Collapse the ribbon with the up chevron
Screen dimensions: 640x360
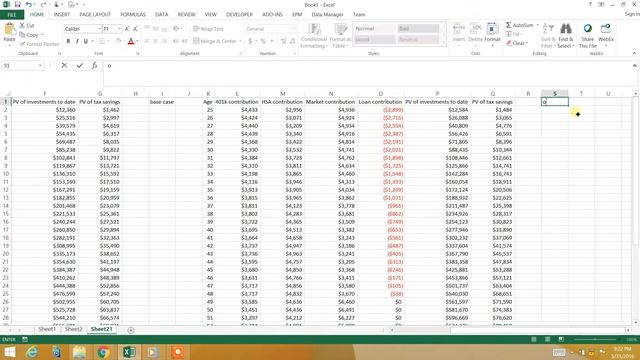634,53
